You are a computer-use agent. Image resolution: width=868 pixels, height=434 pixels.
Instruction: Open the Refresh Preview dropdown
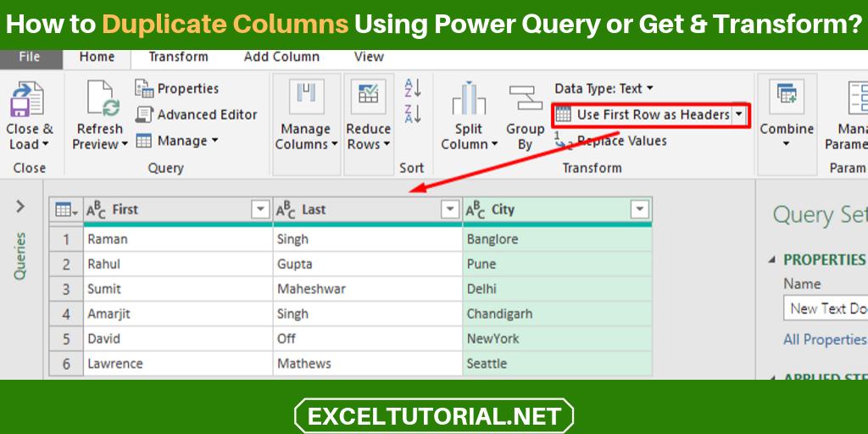tap(125, 144)
